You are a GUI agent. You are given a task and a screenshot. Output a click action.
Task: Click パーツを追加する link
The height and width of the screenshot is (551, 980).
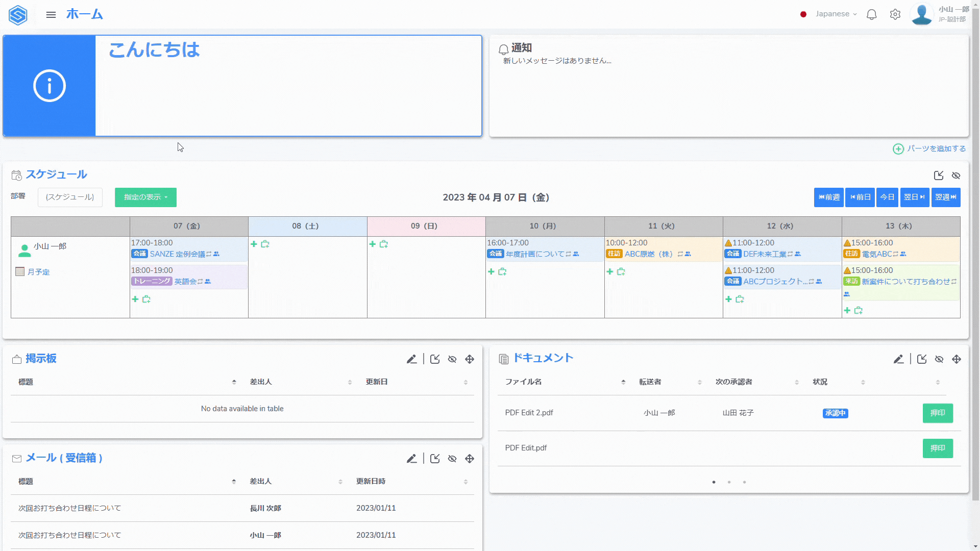point(935,148)
